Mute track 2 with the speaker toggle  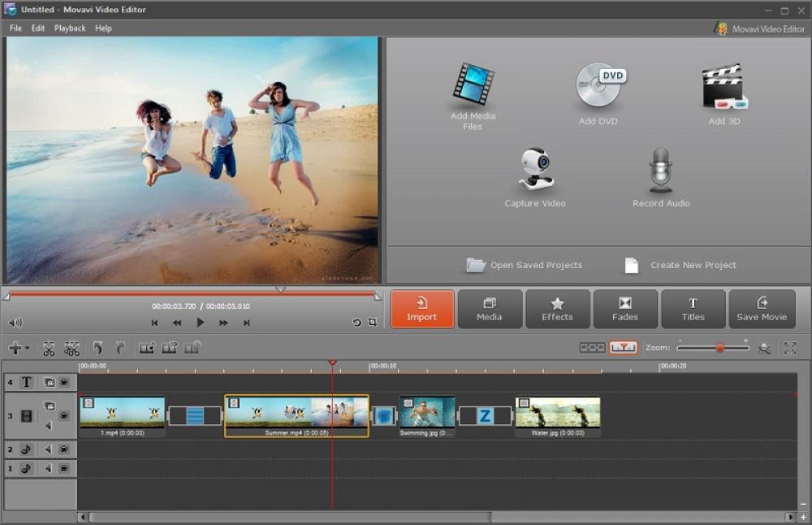point(47,448)
